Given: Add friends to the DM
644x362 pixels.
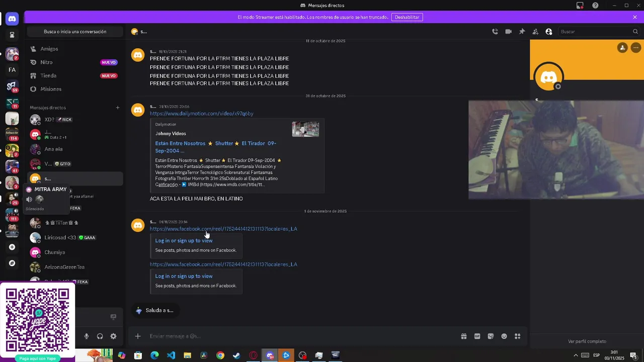Looking at the screenshot, I should coord(535,32).
